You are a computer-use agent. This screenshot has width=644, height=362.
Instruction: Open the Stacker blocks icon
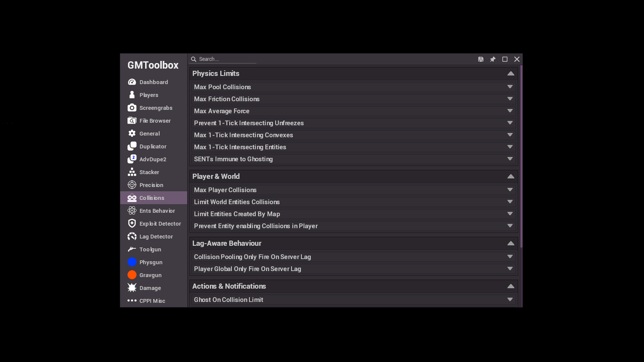click(132, 172)
